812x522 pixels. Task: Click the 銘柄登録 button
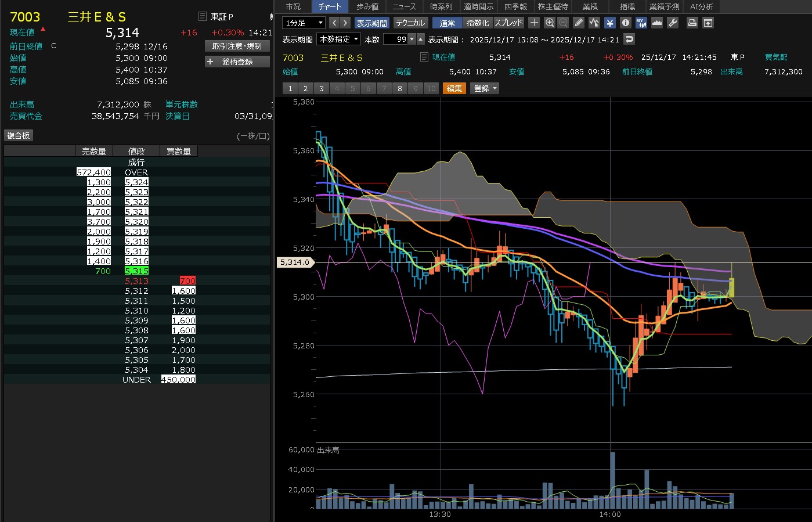point(237,62)
